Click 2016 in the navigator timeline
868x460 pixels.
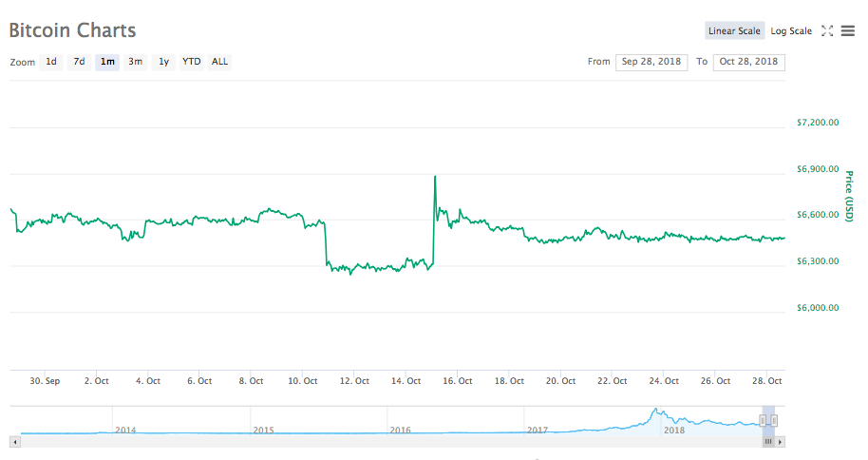point(400,431)
